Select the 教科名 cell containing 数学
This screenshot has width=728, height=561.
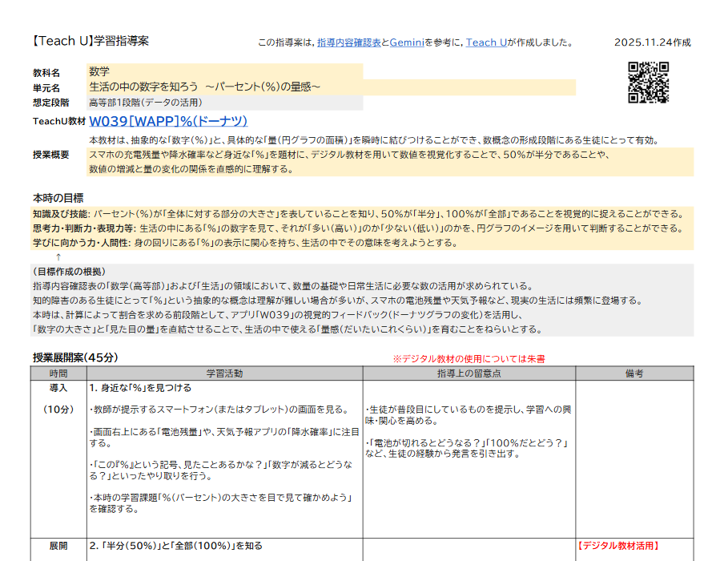coord(224,72)
